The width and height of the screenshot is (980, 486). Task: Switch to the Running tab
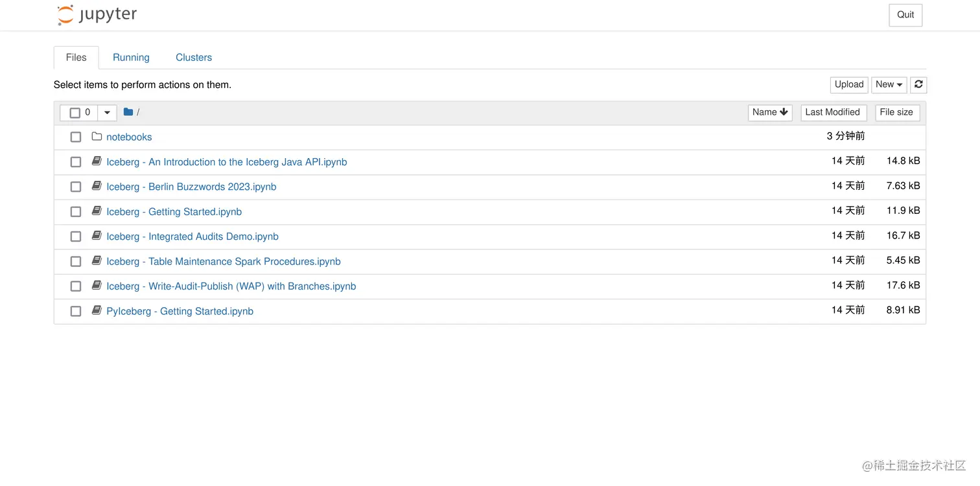coord(131,57)
